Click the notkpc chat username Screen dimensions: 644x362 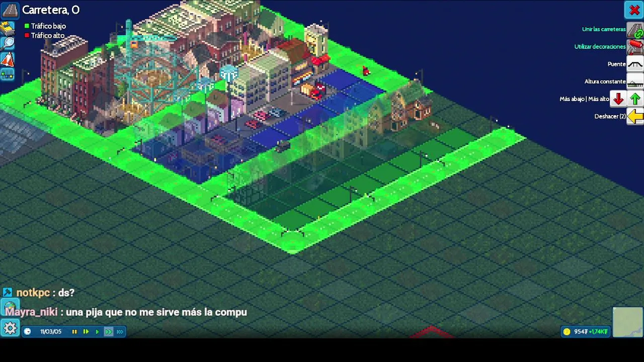click(33, 293)
